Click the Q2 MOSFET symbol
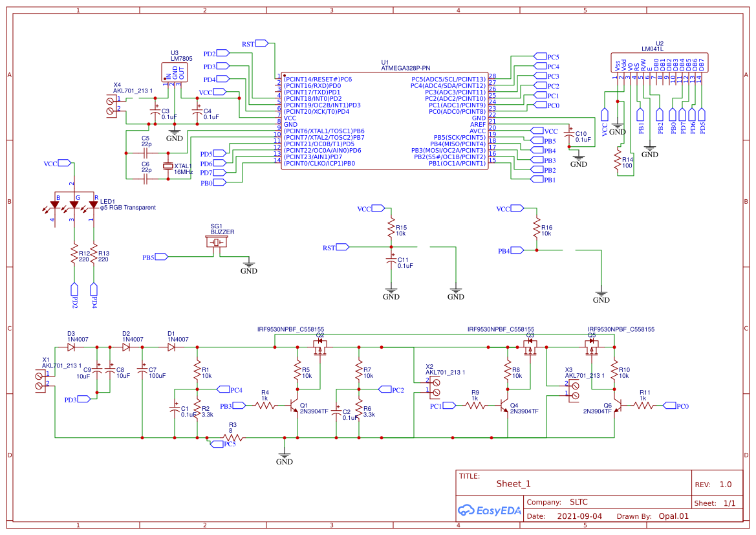Screen dimensions: 756x535 319,347
